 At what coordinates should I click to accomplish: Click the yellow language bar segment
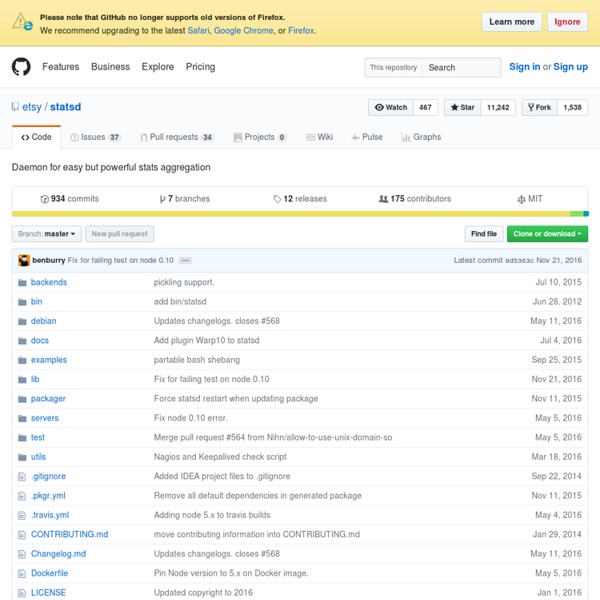(x=291, y=214)
